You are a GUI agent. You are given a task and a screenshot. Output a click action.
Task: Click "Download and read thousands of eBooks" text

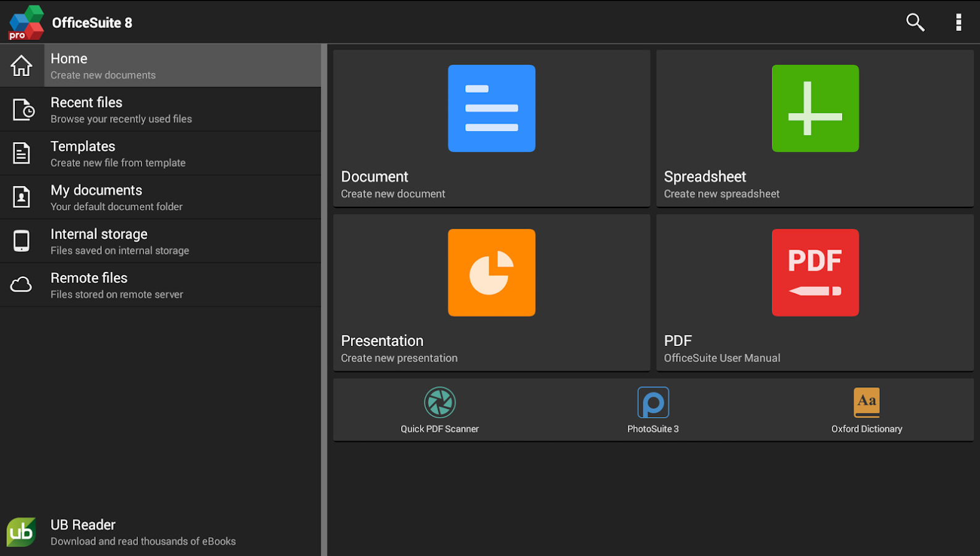pos(143,542)
